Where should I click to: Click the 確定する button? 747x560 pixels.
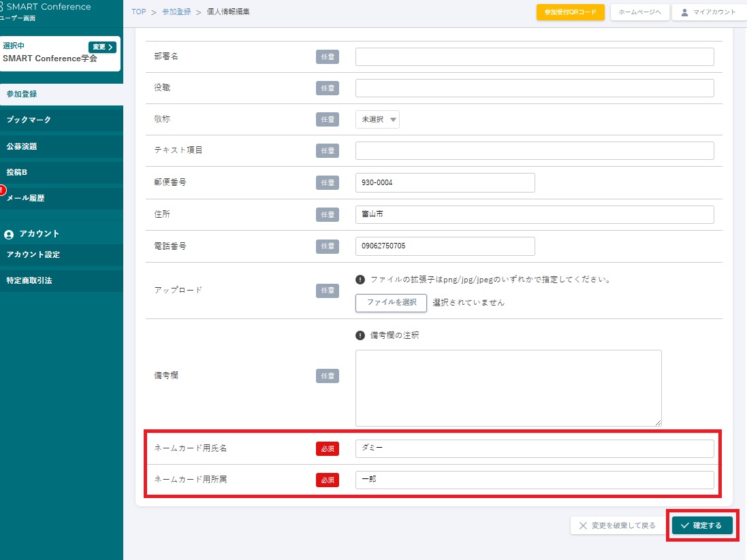(702, 525)
